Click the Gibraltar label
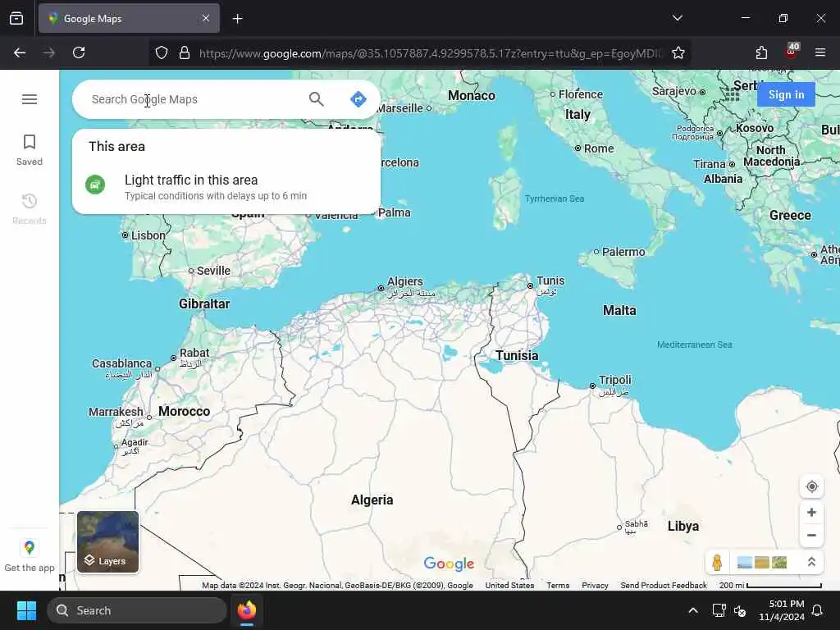840x630 pixels. tap(204, 304)
